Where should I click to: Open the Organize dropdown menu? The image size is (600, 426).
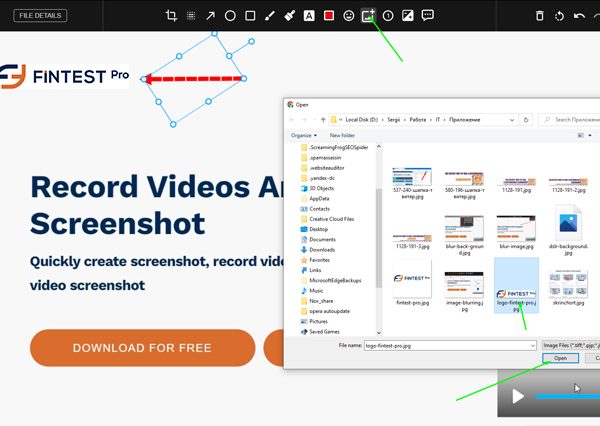pos(303,135)
